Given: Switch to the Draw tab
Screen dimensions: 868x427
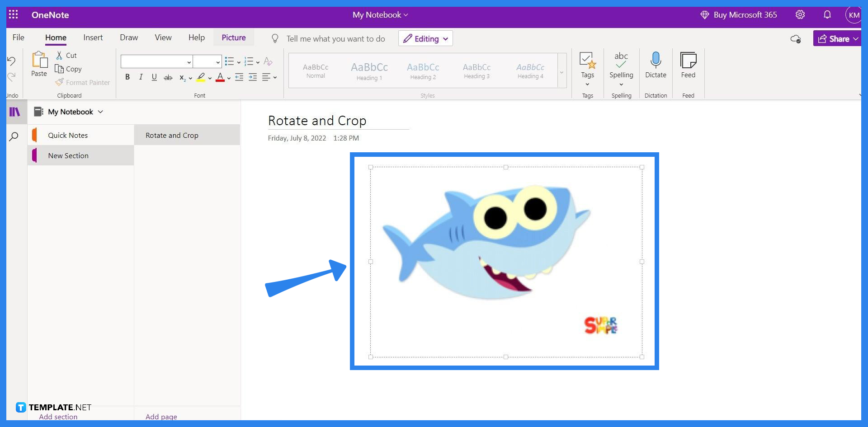Looking at the screenshot, I should (128, 38).
